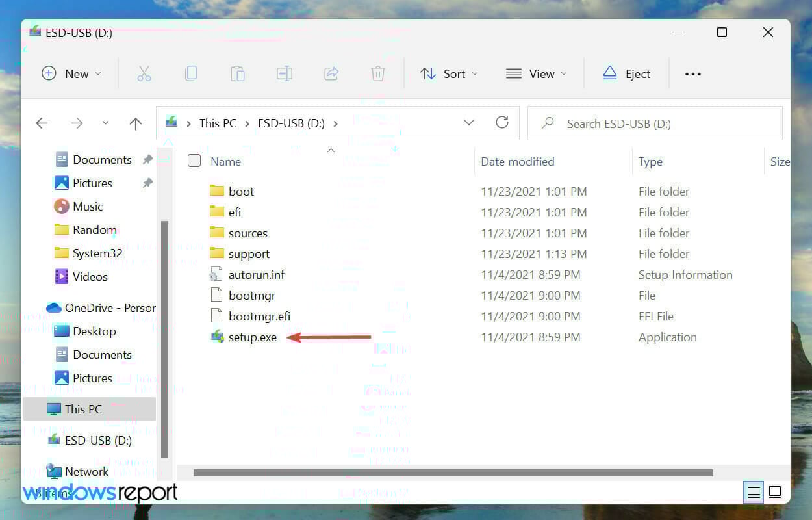Click ESD-USB (D:) in the address bar
812x520 pixels.
pyautogui.click(x=291, y=123)
